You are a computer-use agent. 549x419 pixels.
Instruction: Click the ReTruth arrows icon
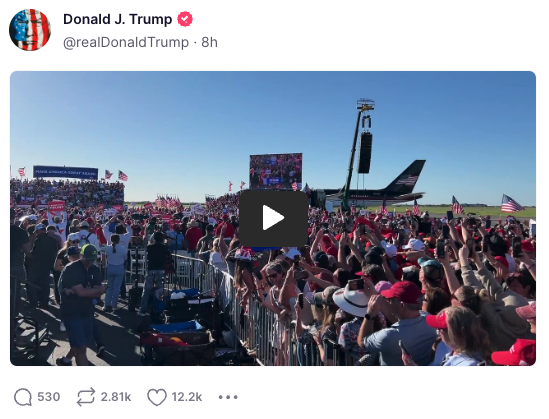point(86,397)
